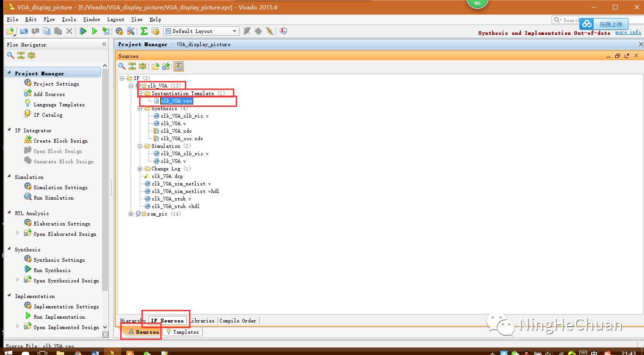Click the Open Project toolbar icon
The width and height of the screenshot is (644, 355).
(x=10, y=31)
